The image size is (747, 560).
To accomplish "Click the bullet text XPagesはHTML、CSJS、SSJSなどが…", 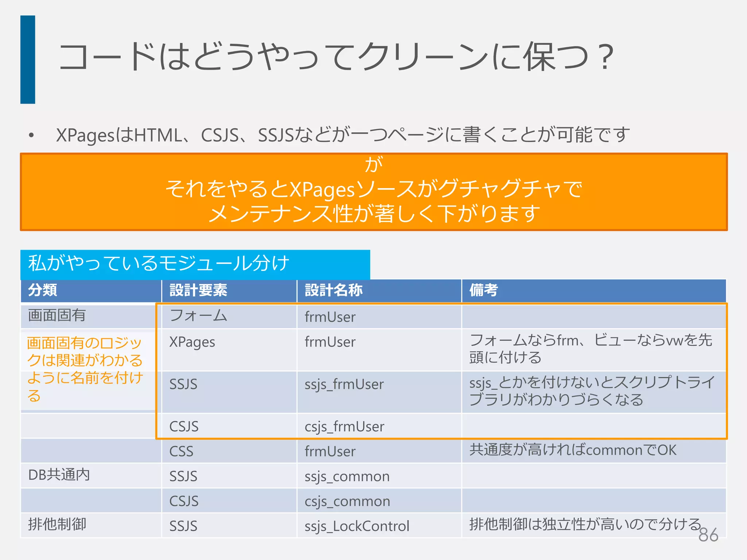I will pyautogui.click(x=343, y=135).
